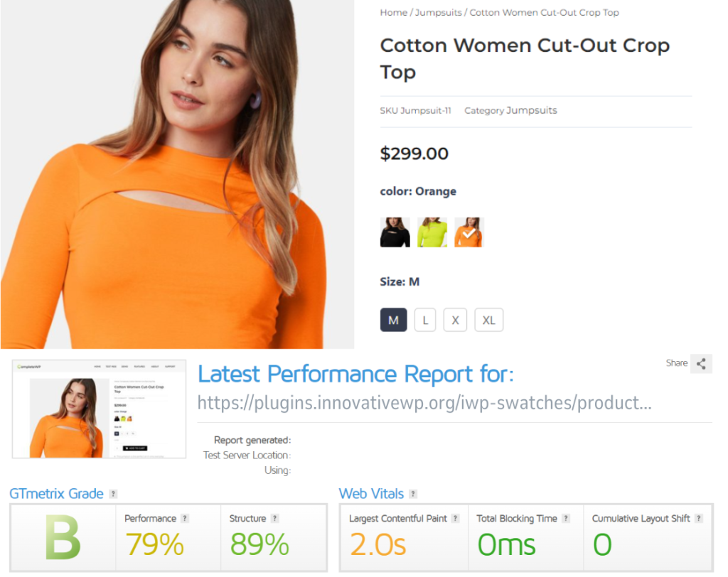Pick the black color variant swatch
The image size is (728, 577).
click(395, 232)
